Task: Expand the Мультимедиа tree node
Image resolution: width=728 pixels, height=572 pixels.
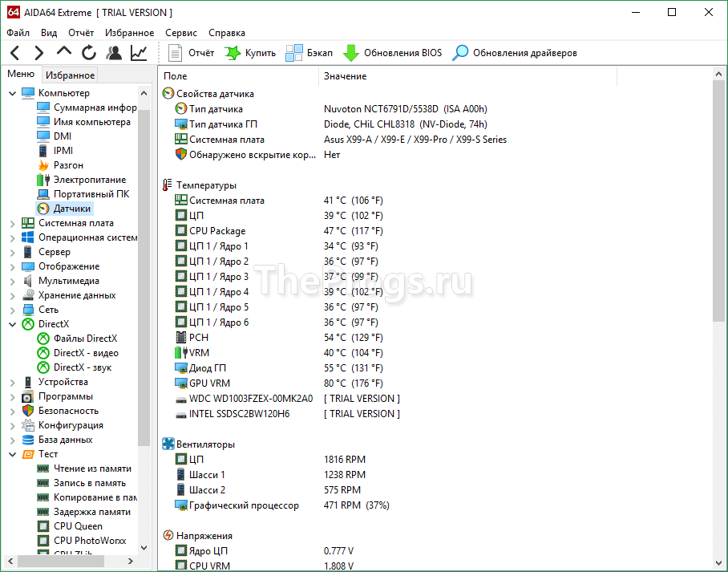Action: click(13, 281)
